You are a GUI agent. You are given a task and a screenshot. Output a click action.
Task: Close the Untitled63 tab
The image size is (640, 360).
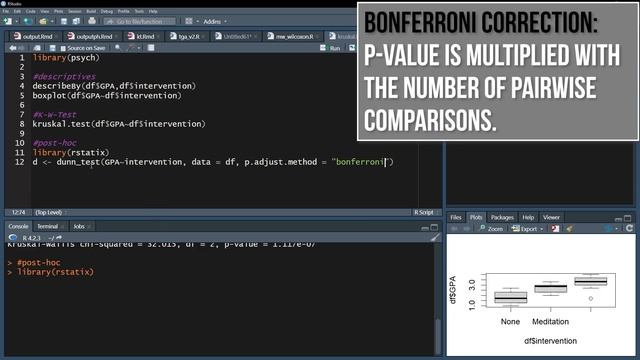pos(256,36)
